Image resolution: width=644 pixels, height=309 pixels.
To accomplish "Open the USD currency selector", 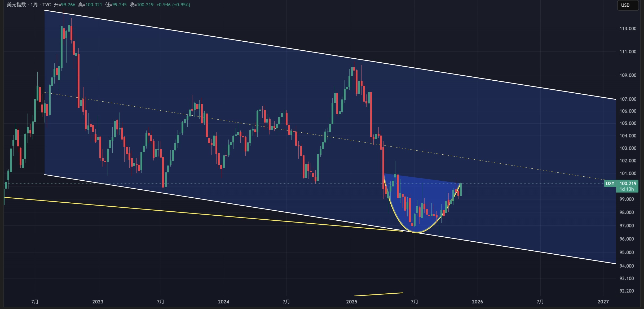I will click(627, 5).
